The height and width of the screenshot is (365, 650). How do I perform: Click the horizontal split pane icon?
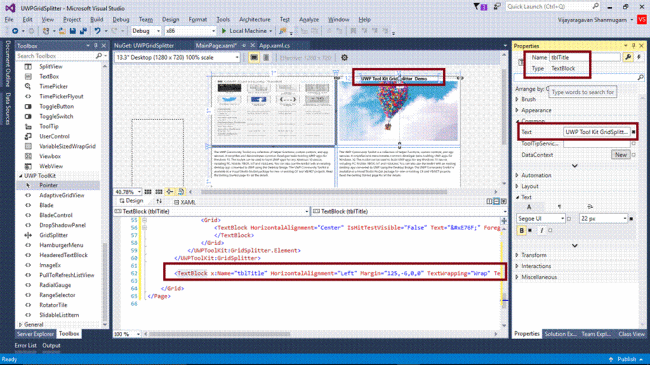496,202
